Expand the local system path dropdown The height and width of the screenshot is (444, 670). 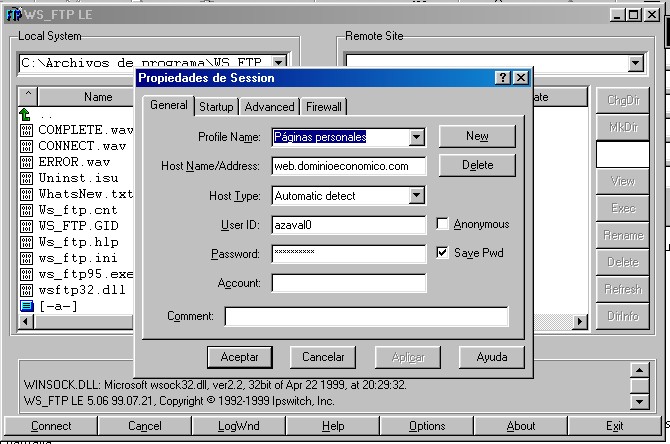(x=279, y=63)
